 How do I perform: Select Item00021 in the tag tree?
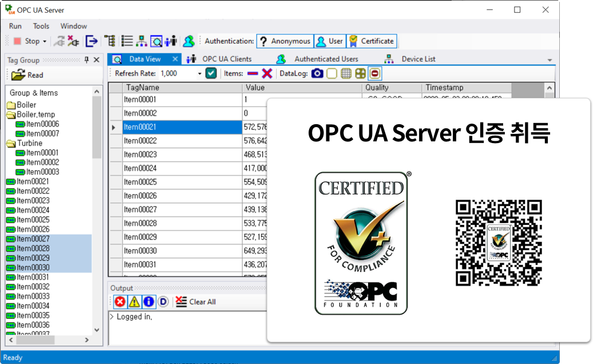(x=28, y=181)
